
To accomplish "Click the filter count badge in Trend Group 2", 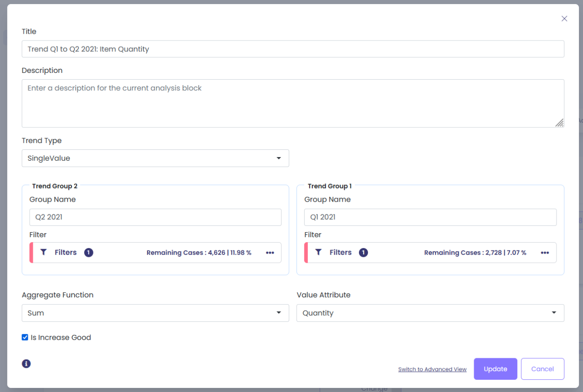I will [x=89, y=252].
